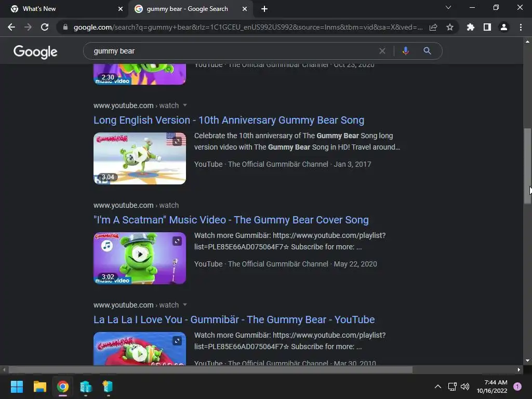Image resolution: width=532 pixels, height=399 pixels.
Task: Open the second building taskbar app
Action: [x=108, y=387]
